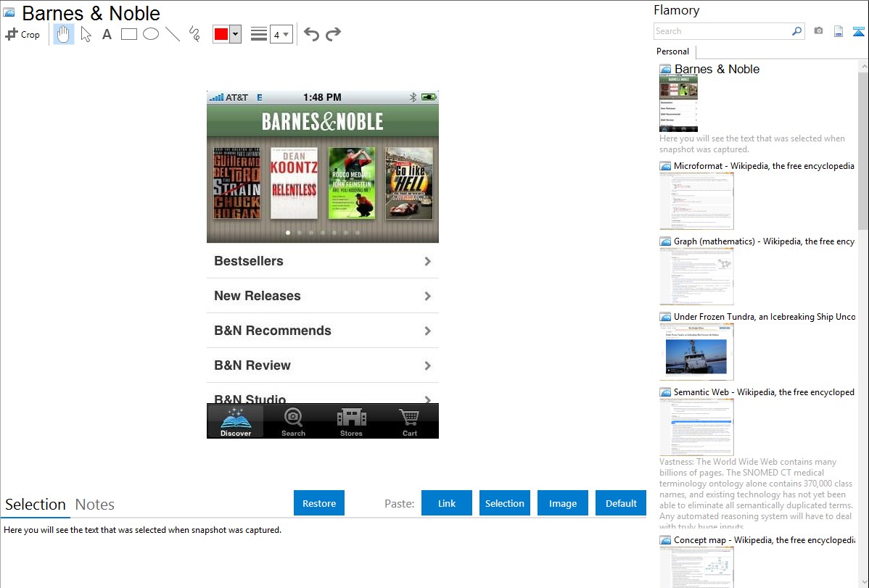The height and width of the screenshot is (588, 869).
Task: Undo the last edit
Action: pyautogui.click(x=311, y=34)
